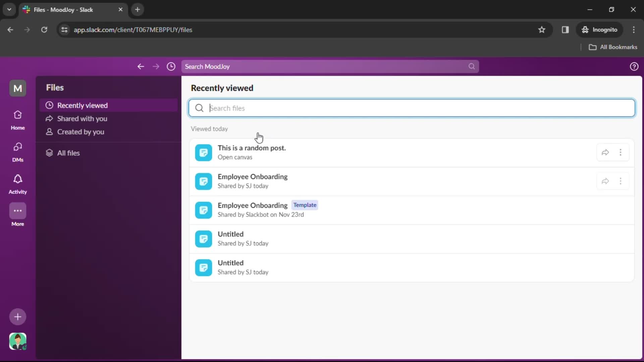Click the More options icon
The height and width of the screenshot is (362, 644).
(x=621, y=152)
